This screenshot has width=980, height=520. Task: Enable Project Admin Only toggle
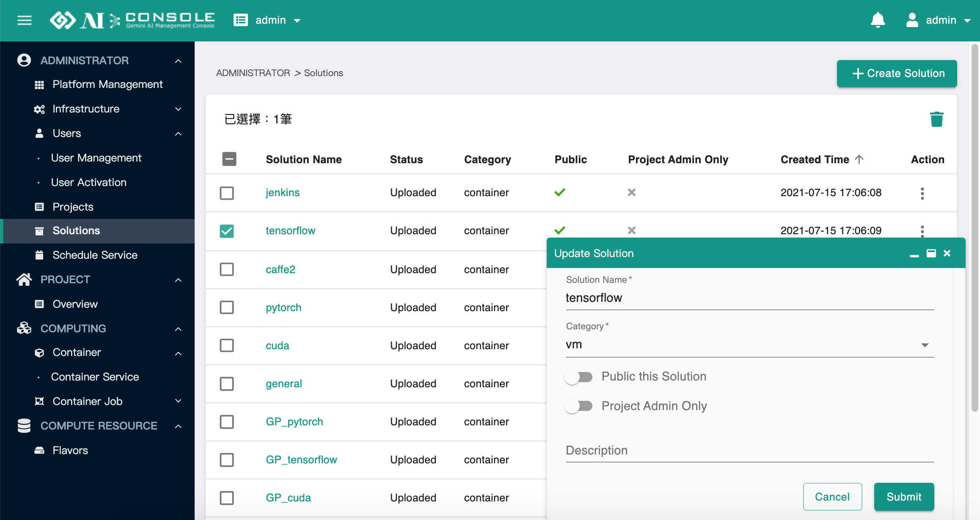coord(578,406)
